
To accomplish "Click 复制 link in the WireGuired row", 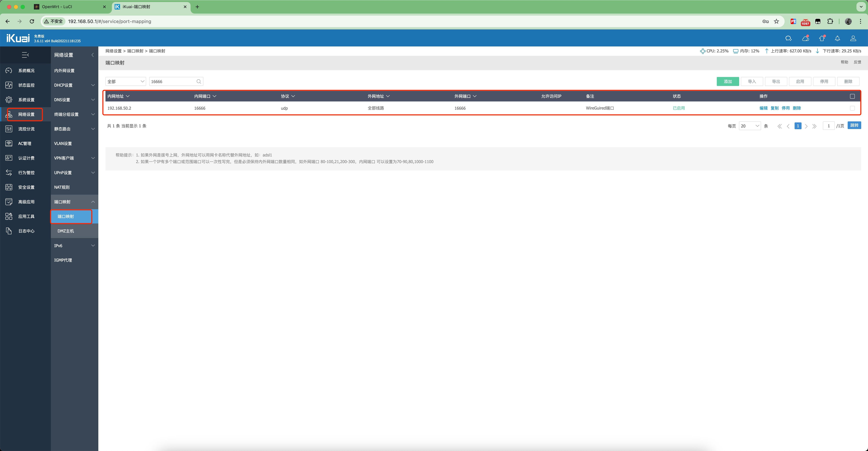I will [774, 108].
